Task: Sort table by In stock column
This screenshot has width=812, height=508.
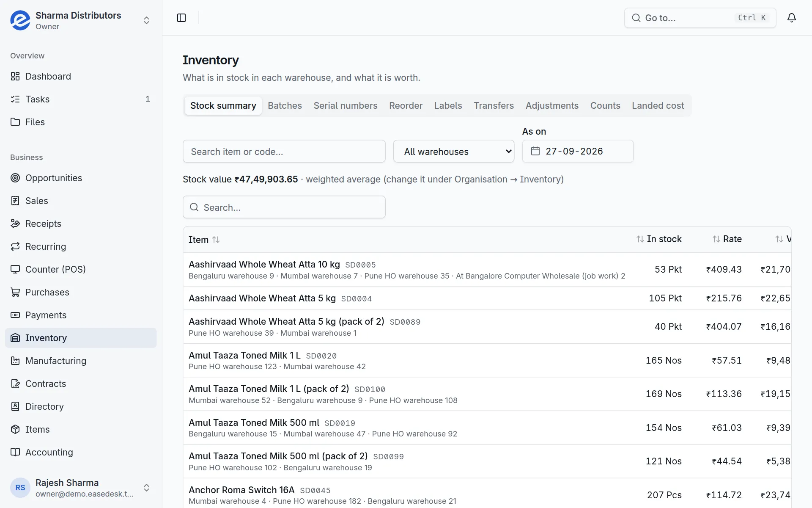Action: pyautogui.click(x=659, y=239)
